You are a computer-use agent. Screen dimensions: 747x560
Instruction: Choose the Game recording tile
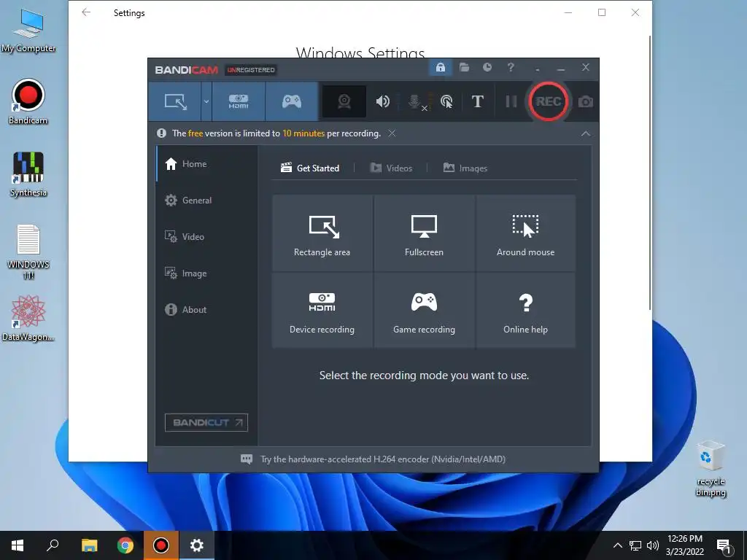424,311
